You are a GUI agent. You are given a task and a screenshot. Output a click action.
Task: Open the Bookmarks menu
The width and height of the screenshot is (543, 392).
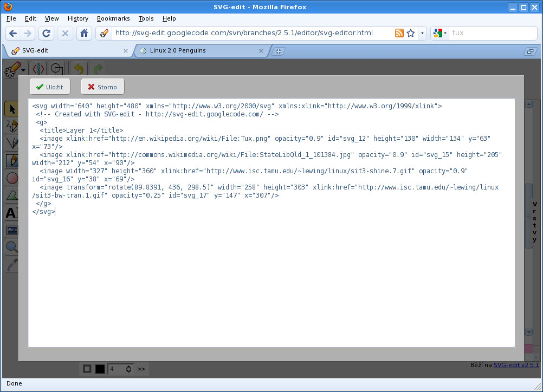113,19
